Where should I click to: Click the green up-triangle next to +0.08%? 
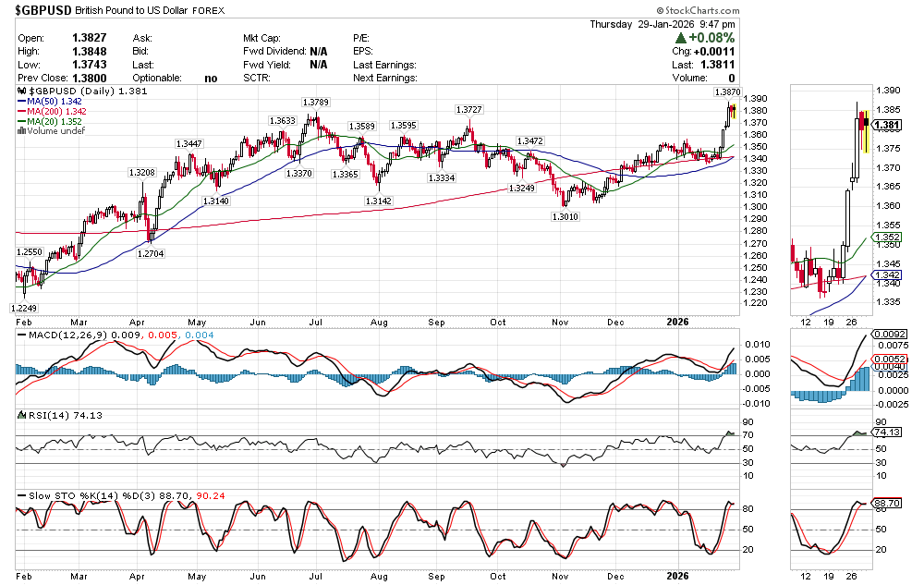click(680, 38)
